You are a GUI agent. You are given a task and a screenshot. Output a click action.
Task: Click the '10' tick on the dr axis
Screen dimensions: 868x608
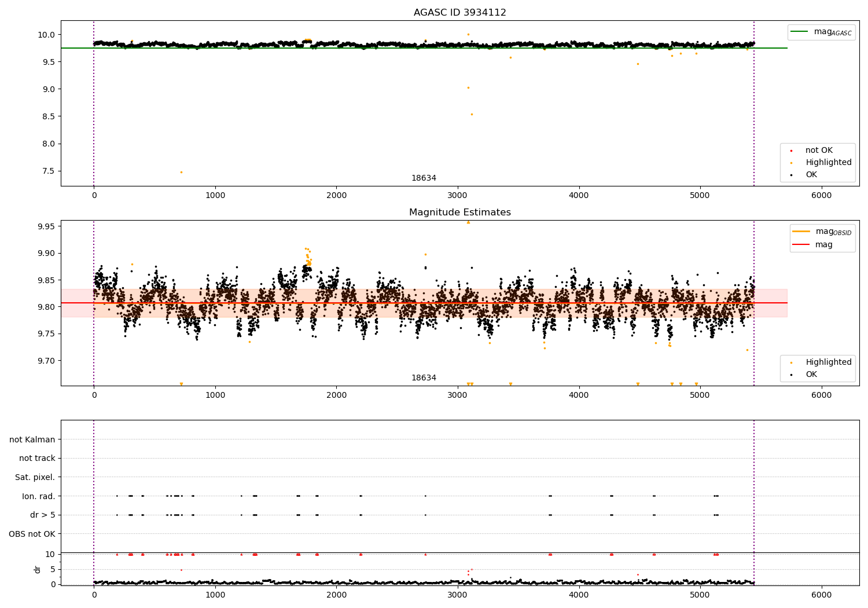(x=50, y=554)
